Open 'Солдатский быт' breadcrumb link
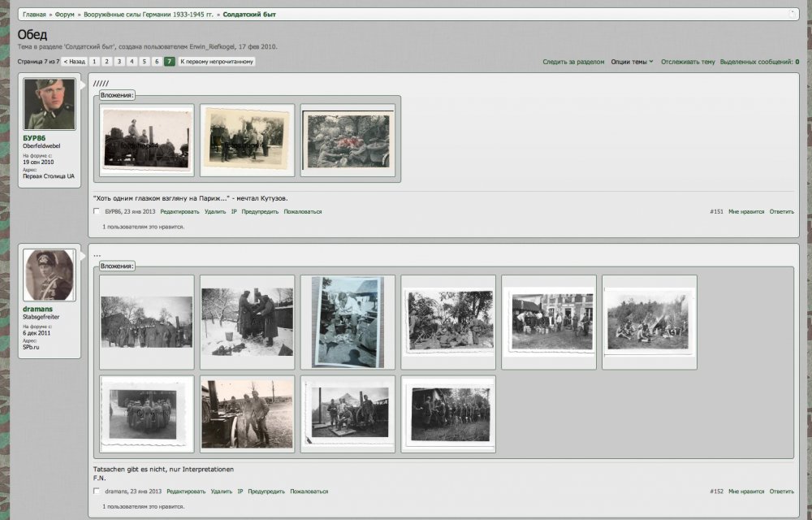This screenshot has height=520, width=812. pos(248,15)
